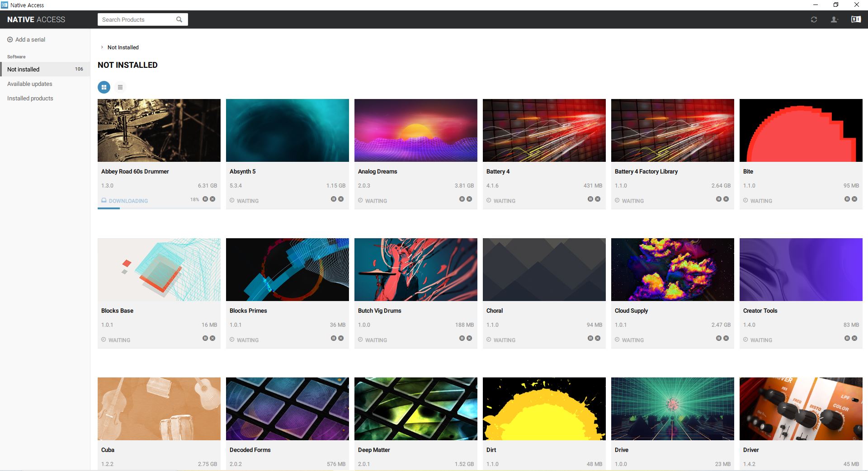
Task: Cancel Absynth 5 queued download
Action: (341, 199)
